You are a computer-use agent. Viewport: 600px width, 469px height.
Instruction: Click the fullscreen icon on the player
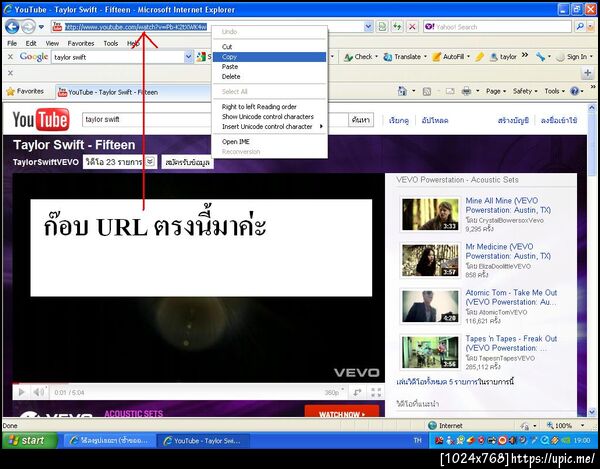point(376,392)
